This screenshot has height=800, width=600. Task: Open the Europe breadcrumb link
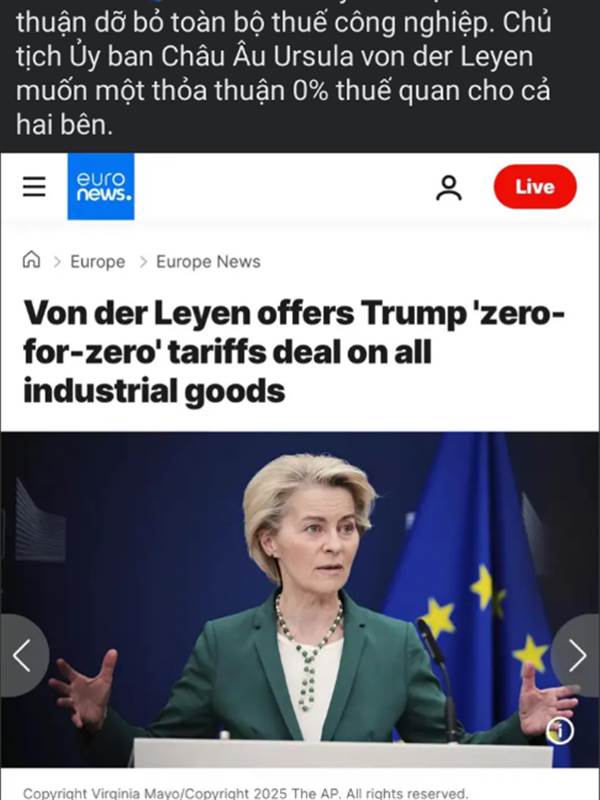click(97, 262)
